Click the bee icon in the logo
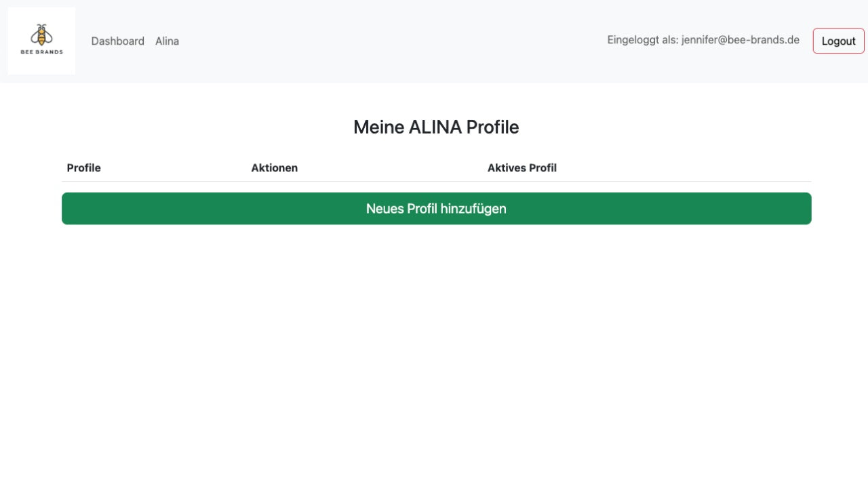Image resolution: width=868 pixels, height=488 pixels. (41, 35)
